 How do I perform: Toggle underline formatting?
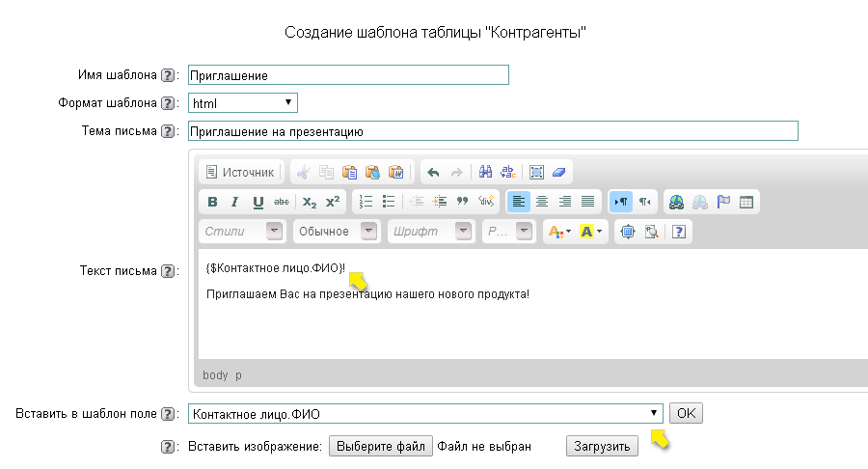click(x=258, y=203)
